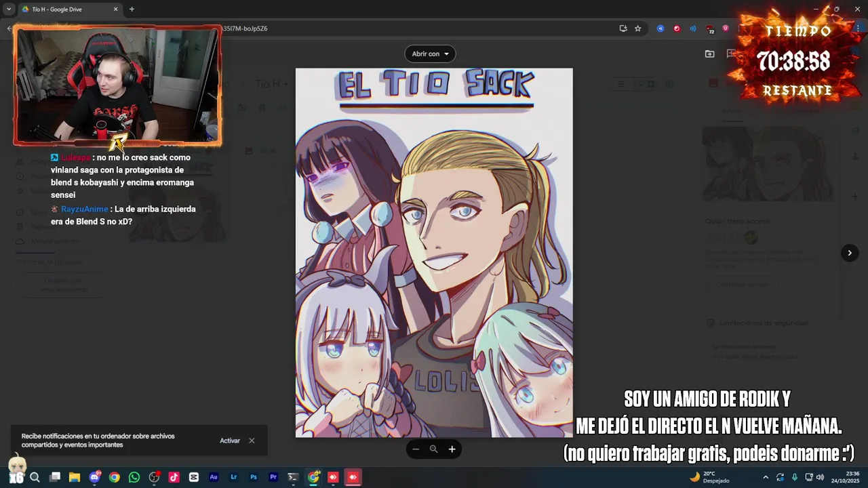Zoom out with the minus button
This screenshot has height=488, width=868.
[x=416, y=449]
